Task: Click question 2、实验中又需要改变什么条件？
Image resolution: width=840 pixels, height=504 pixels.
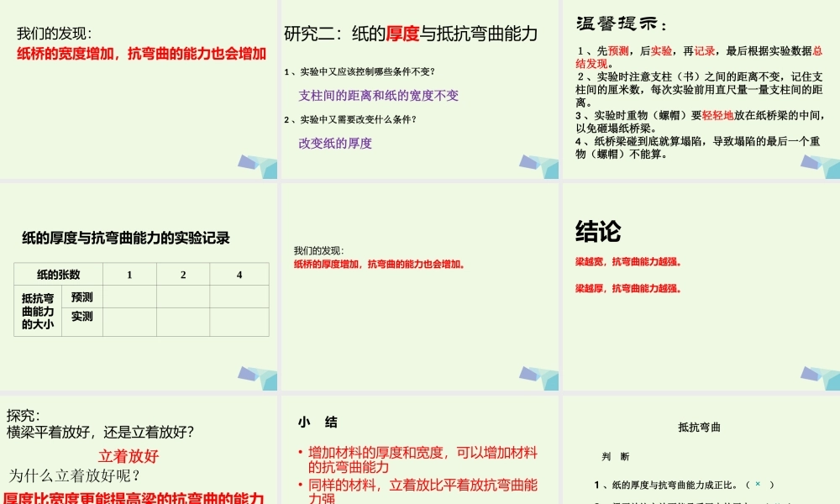Action: [x=350, y=119]
